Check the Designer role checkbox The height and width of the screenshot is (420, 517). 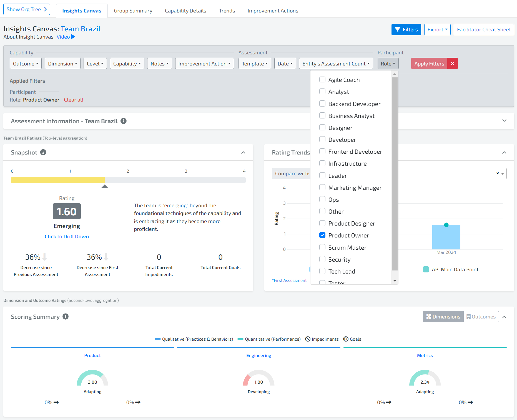point(322,128)
